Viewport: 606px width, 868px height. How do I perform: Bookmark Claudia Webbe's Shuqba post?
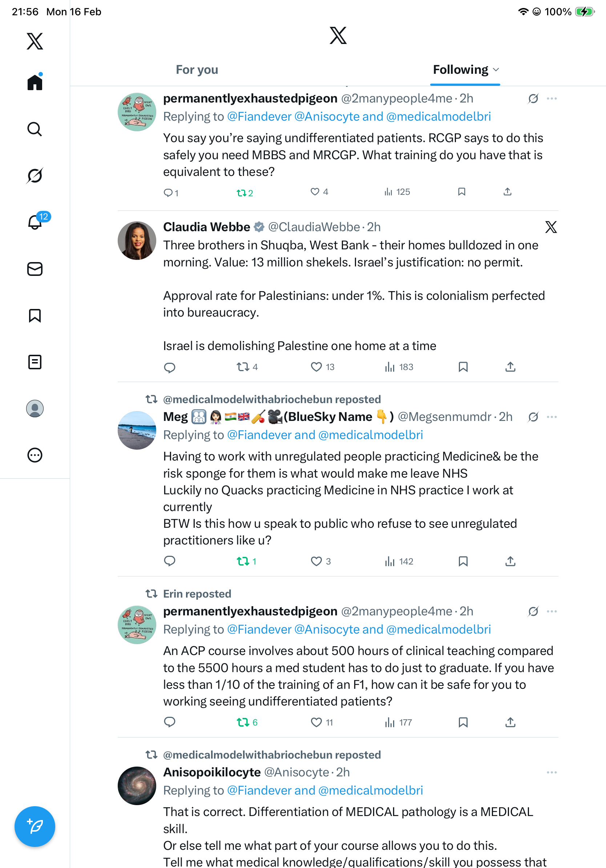463,367
